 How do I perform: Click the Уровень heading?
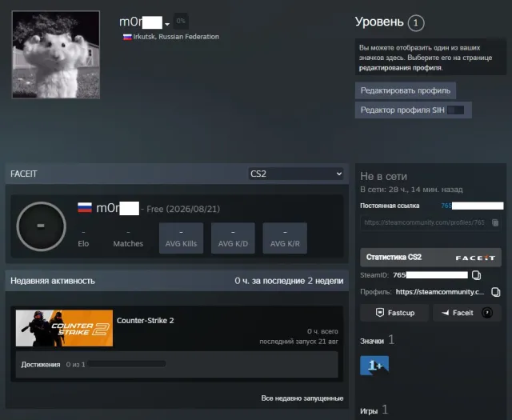point(379,22)
